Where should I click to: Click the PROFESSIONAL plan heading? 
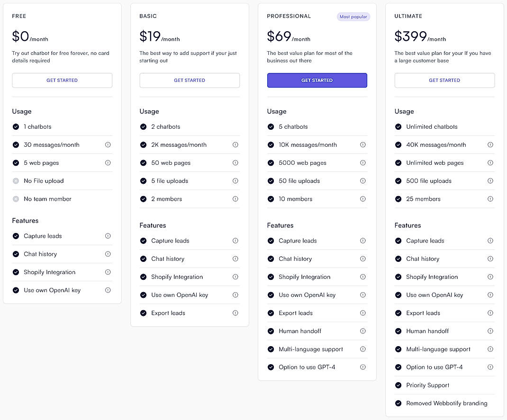[289, 16]
